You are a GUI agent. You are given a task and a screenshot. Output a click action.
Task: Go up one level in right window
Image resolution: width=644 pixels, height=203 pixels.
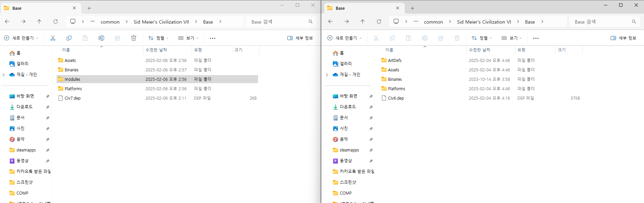click(363, 22)
